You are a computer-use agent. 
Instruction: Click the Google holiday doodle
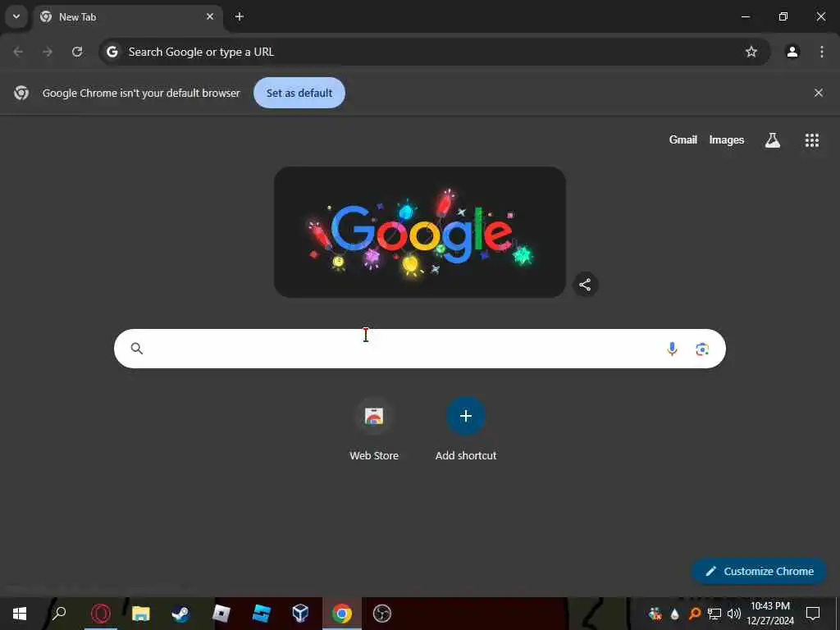pos(420,232)
